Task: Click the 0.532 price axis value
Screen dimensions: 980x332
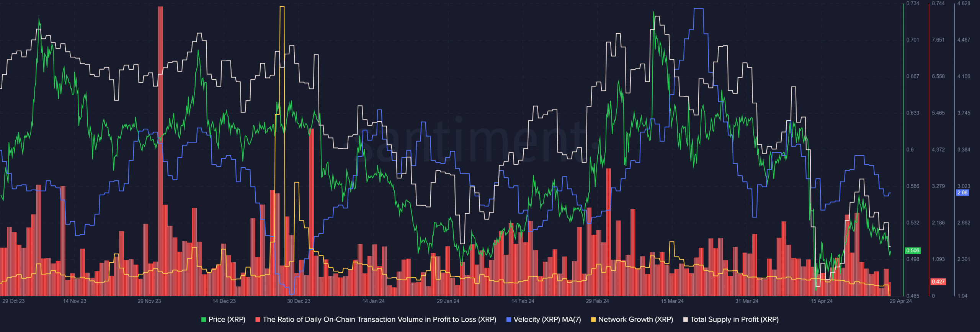Action: pyautogui.click(x=913, y=222)
